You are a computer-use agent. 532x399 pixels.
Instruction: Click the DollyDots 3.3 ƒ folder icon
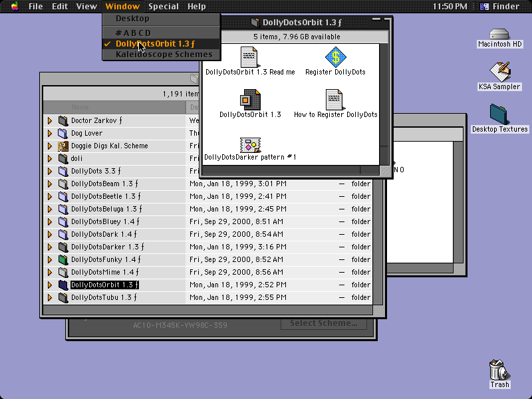click(63, 171)
